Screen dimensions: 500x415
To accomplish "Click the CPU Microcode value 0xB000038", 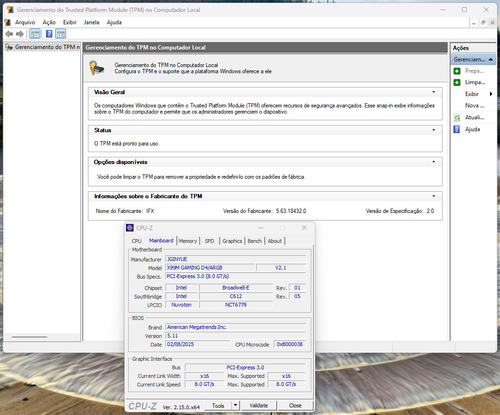I will coord(290,344).
